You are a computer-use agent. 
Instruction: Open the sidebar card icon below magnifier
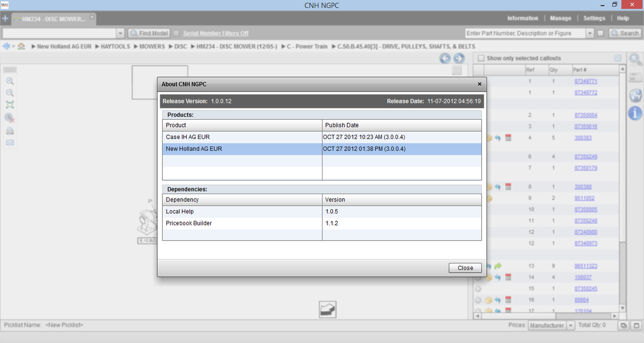tap(635, 77)
